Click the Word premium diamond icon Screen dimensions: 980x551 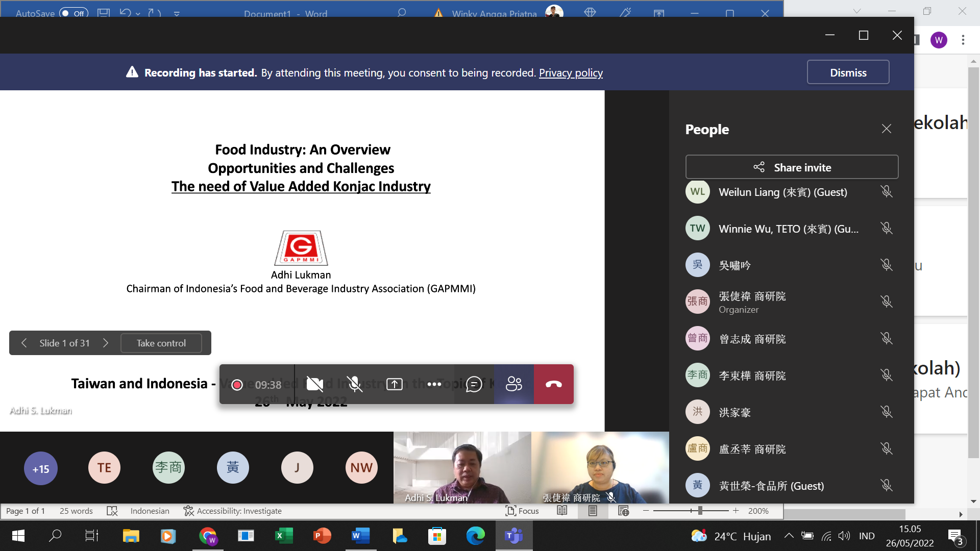point(590,12)
